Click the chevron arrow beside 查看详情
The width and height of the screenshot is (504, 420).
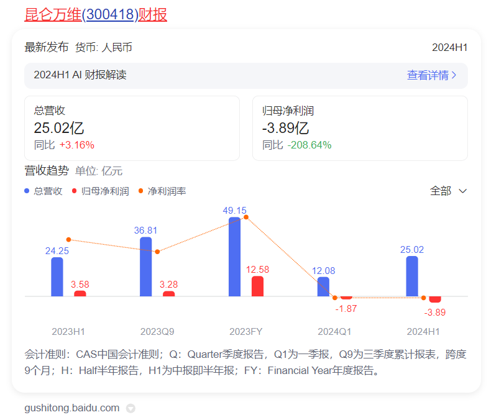[454, 75]
